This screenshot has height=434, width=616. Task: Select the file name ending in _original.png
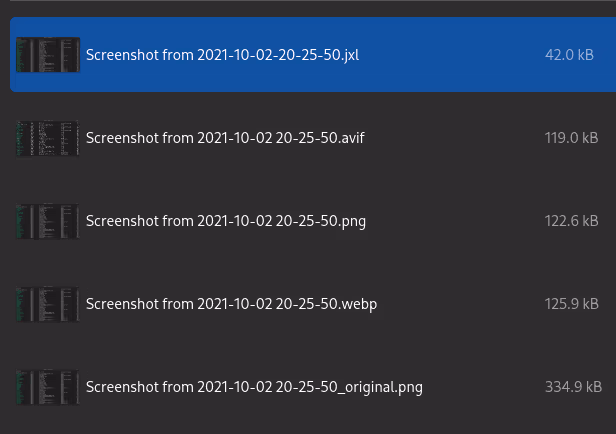[x=254, y=387]
